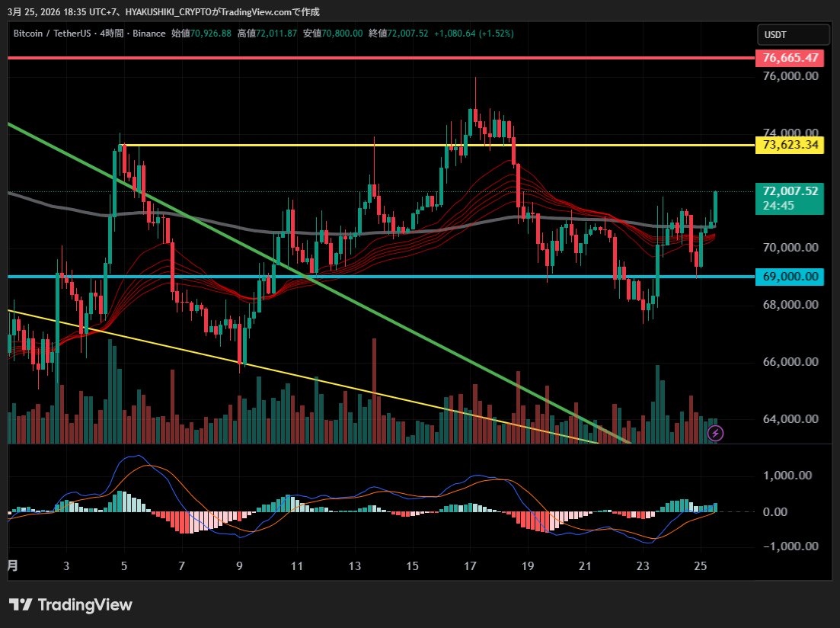Click the purple lightning bolt icon
Image resolution: width=840 pixels, height=628 pixels.
(715, 433)
